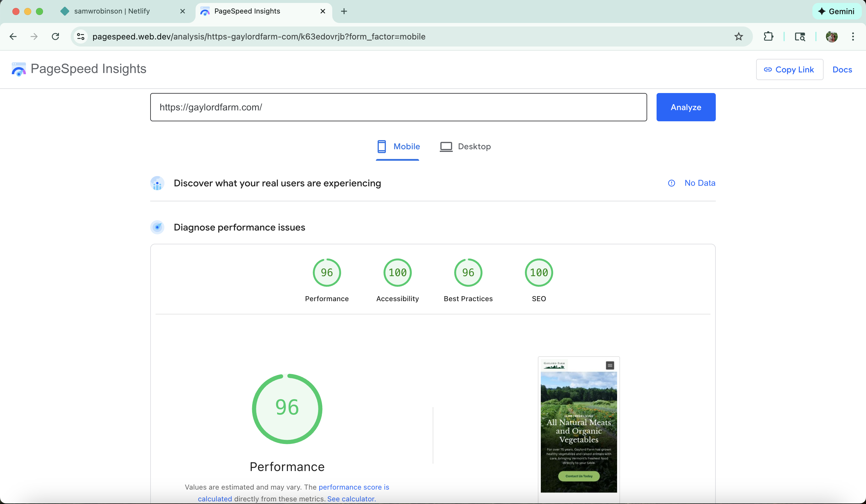
Task: Follow the See calculator link
Action: point(351,498)
